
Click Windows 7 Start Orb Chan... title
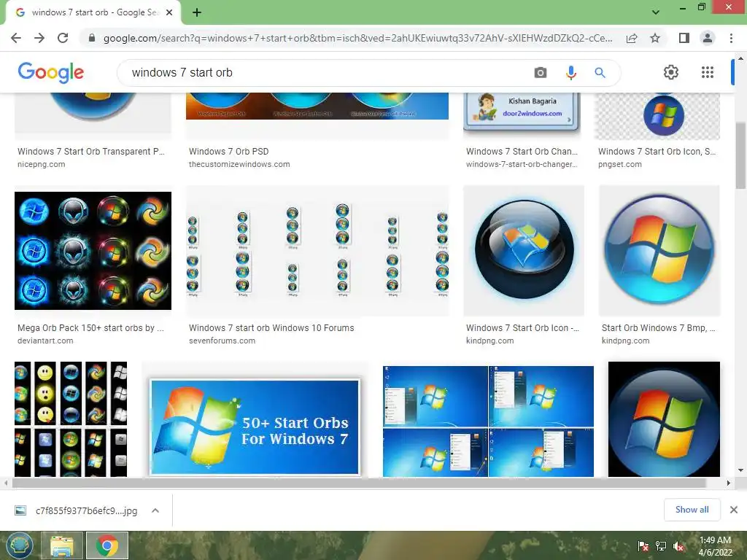(522, 152)
